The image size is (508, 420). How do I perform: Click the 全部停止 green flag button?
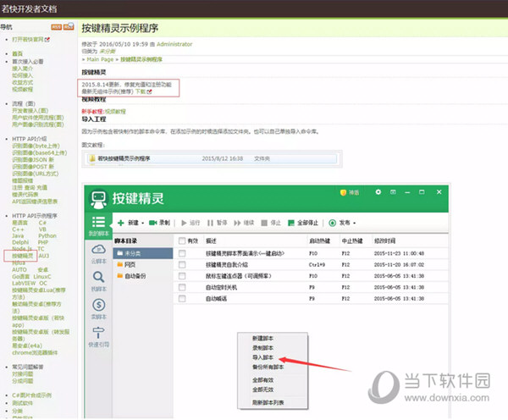click(303, 223)
